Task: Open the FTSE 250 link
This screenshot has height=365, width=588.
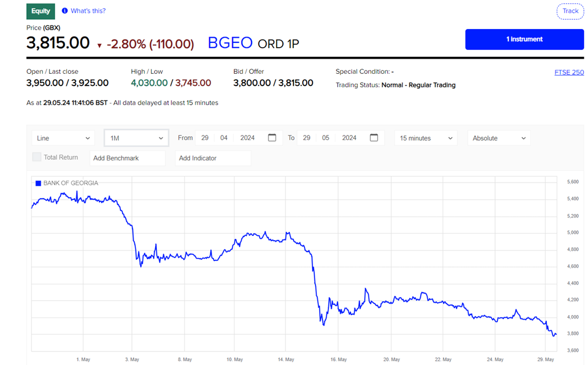Action: 569,73
